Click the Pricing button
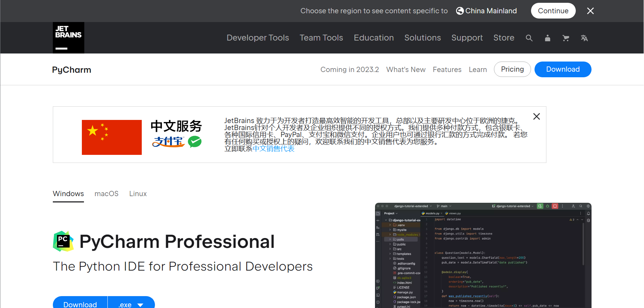This screenshot has width=644, height=308. tap(512, 69)
